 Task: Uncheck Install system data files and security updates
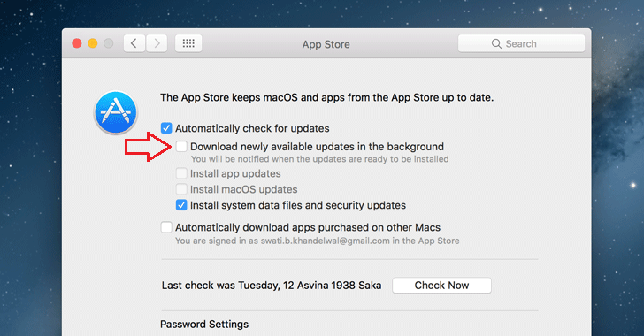tap(181, 205)
